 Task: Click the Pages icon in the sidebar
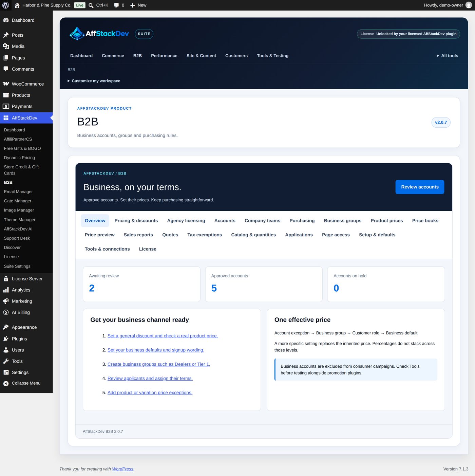pyautogui.click(x=6, y=58)
